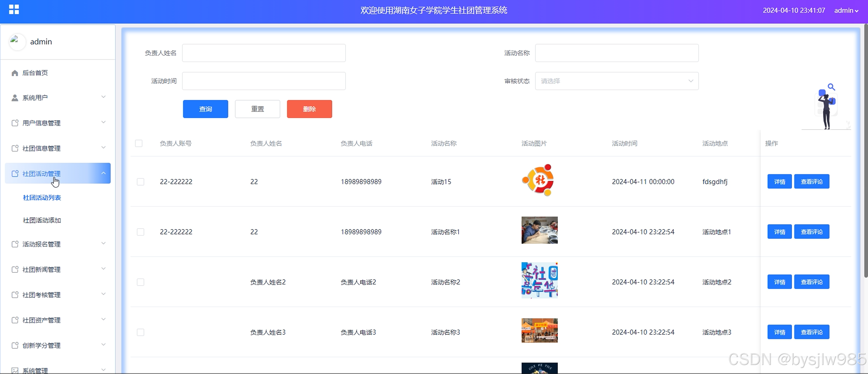The image size is (868, 374).
Task: Open 详情 for 活动15 row
Action: [779, 182]
